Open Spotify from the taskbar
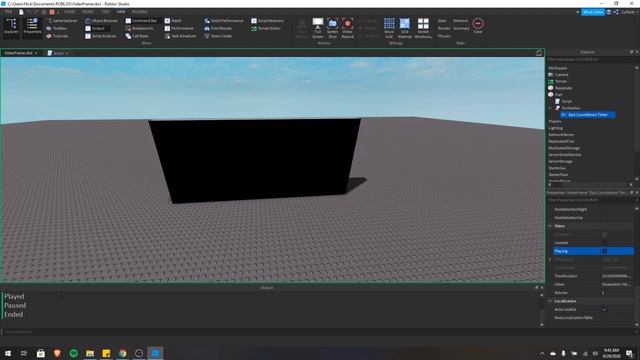This screenshot has height=360, width=640. pyautogui.click(x=73, y=353)
